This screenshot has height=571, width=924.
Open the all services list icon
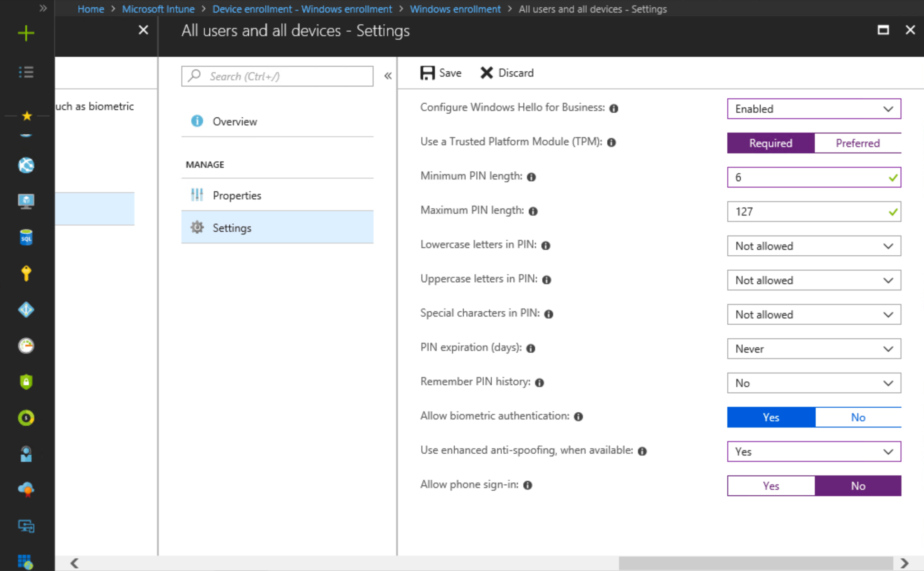(26, 72)
